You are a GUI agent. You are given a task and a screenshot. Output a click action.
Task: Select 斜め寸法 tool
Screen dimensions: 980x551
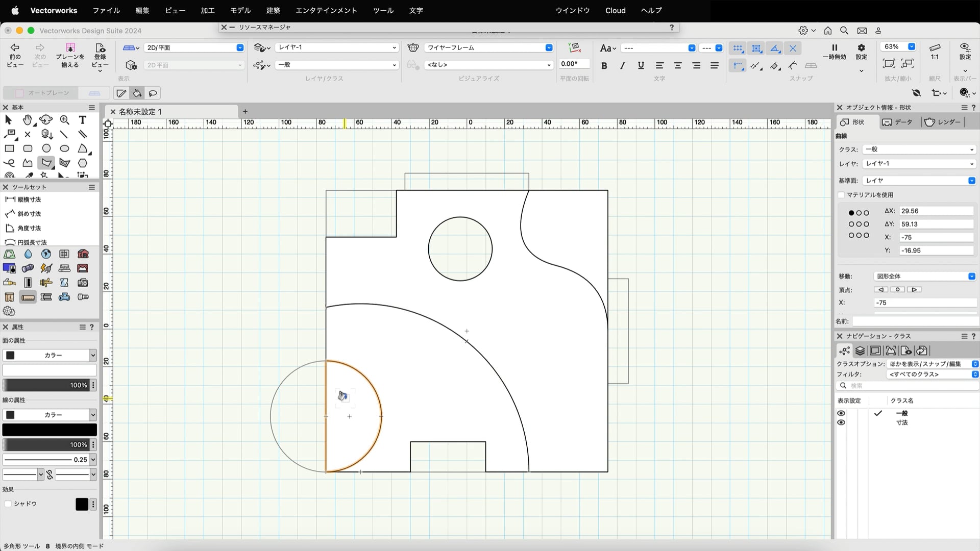23,214
